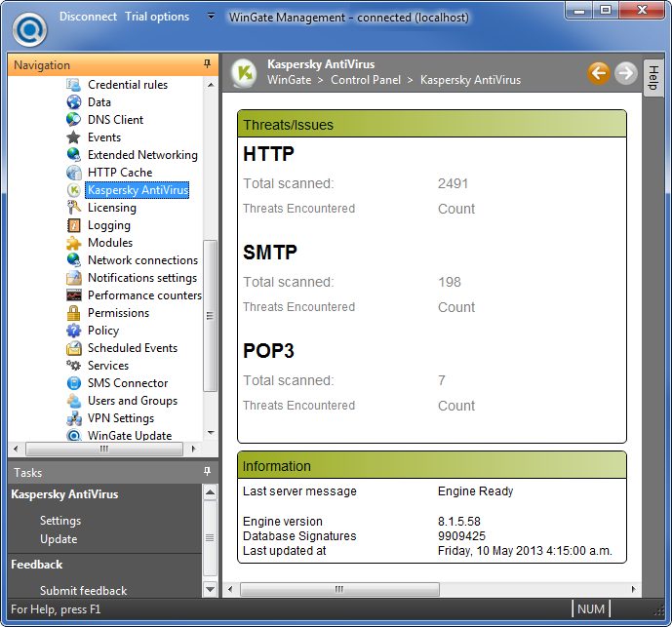Click the HTTP total scanned value 2491

click(x=453, y=183)
